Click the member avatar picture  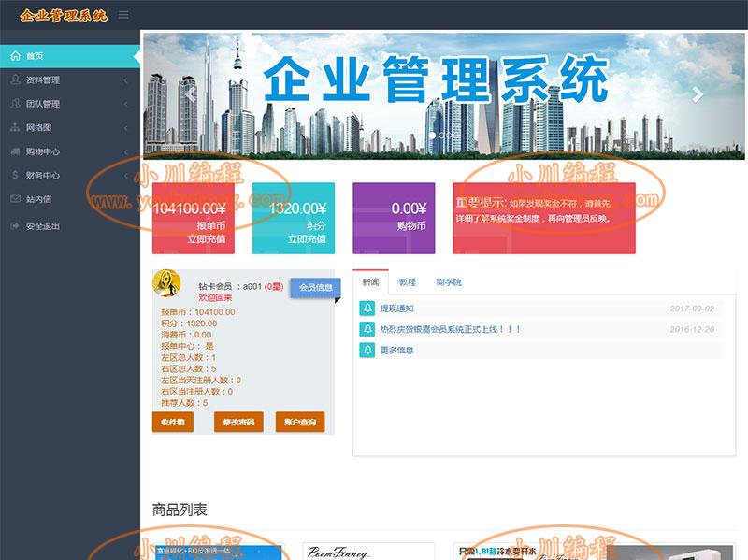[x=166, y=283]
